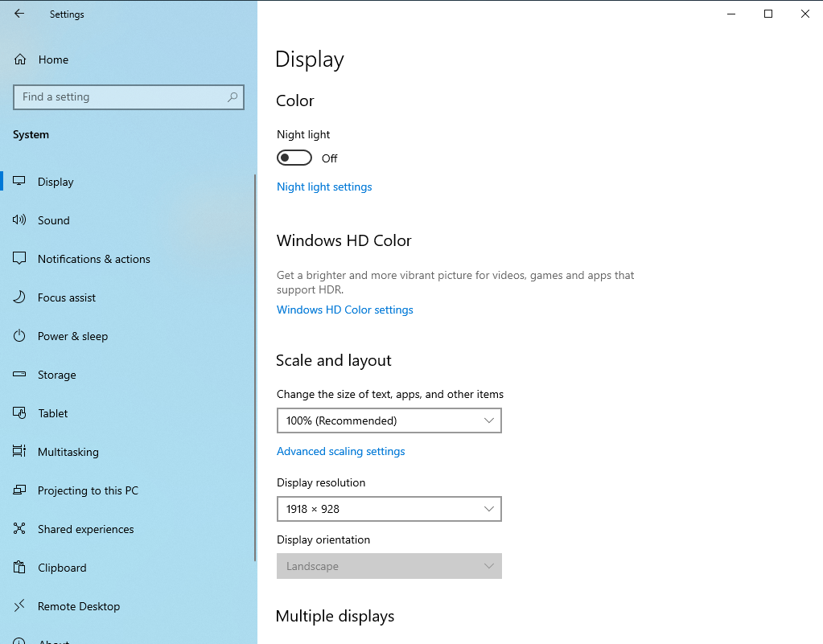Viewport: 823px width, 644px height.
Task: Open Projecting to this PC page
Action: tap(88, 490)
